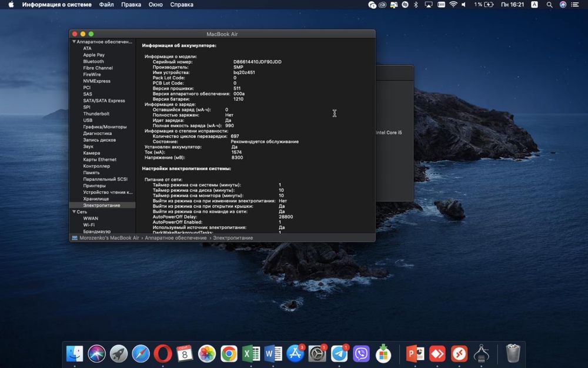The image size is (588, 368).
Task: Select Диагностика in the sidebar
Action: click(x=98, y=133)
